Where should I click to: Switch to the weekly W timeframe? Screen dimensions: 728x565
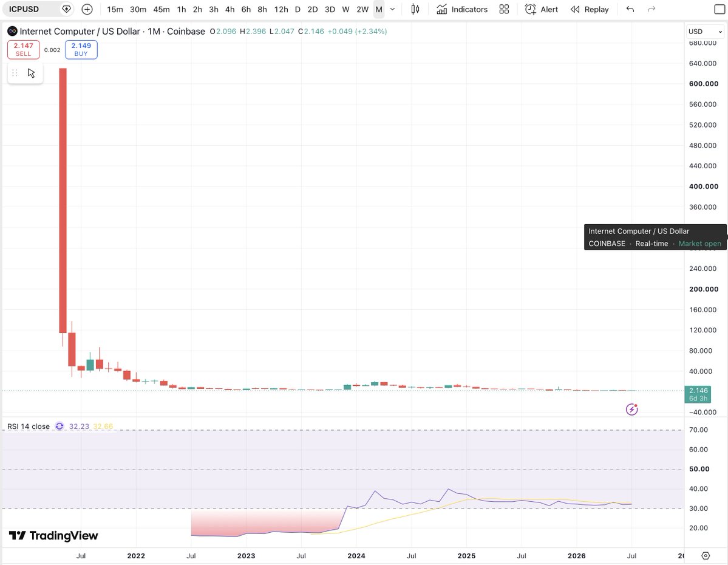point(345,9)
